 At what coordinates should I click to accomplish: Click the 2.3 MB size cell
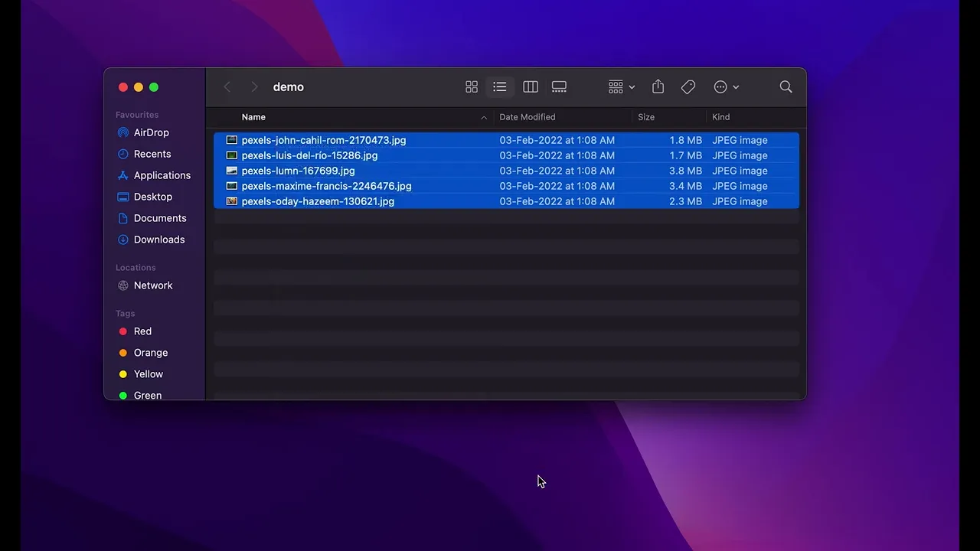coord(685,201)
